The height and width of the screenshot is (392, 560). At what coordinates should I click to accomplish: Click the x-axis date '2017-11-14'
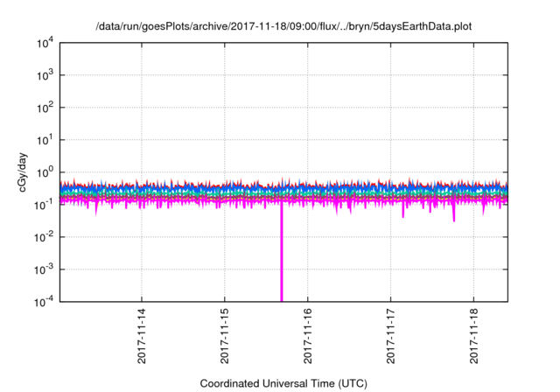[x=142, y=336]
